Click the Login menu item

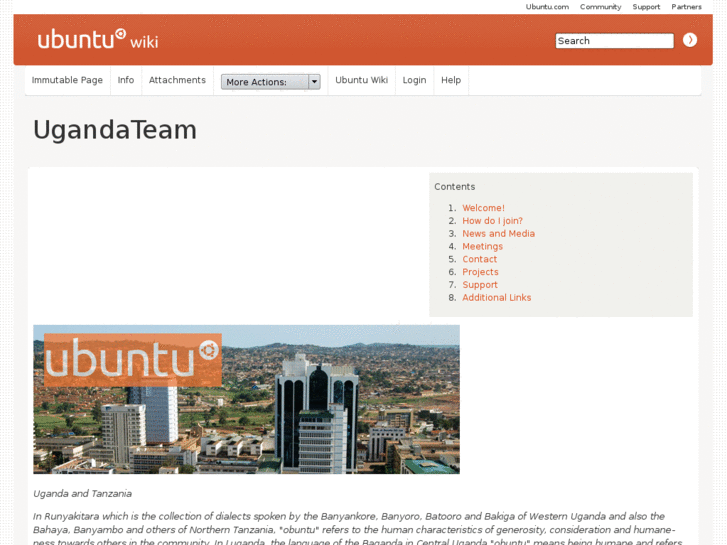[414, 80]
